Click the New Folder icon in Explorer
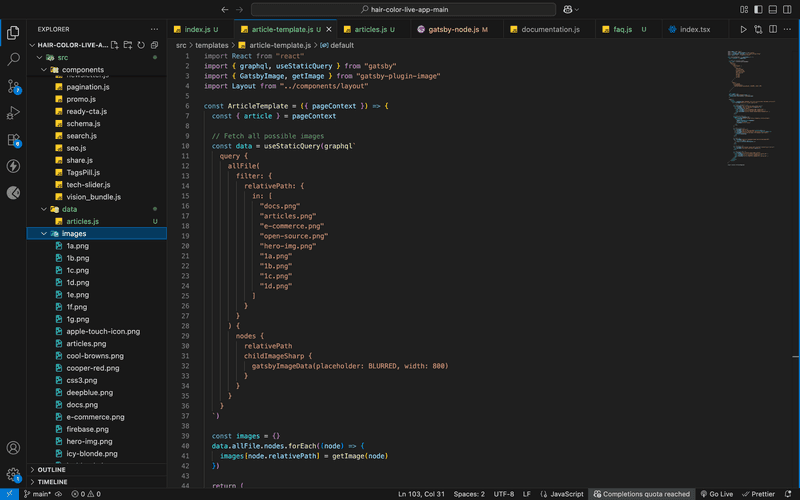This screenshot has height=500, width=800. pos(128,45)
